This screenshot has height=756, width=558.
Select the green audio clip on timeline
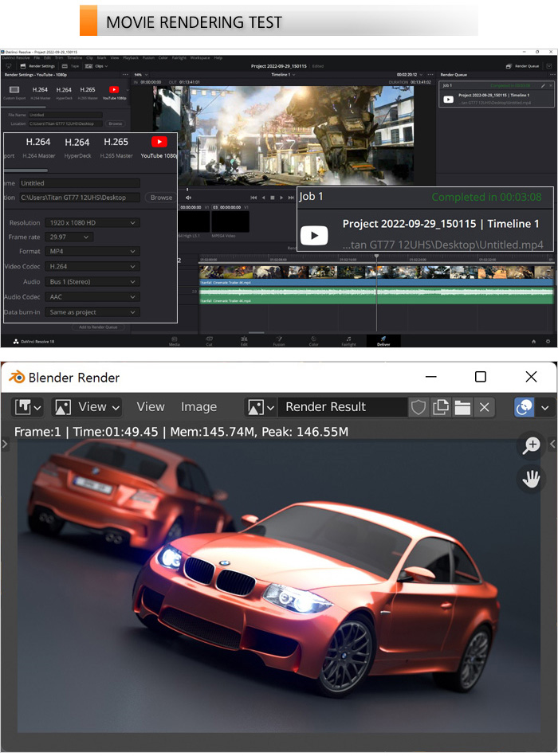376,296
